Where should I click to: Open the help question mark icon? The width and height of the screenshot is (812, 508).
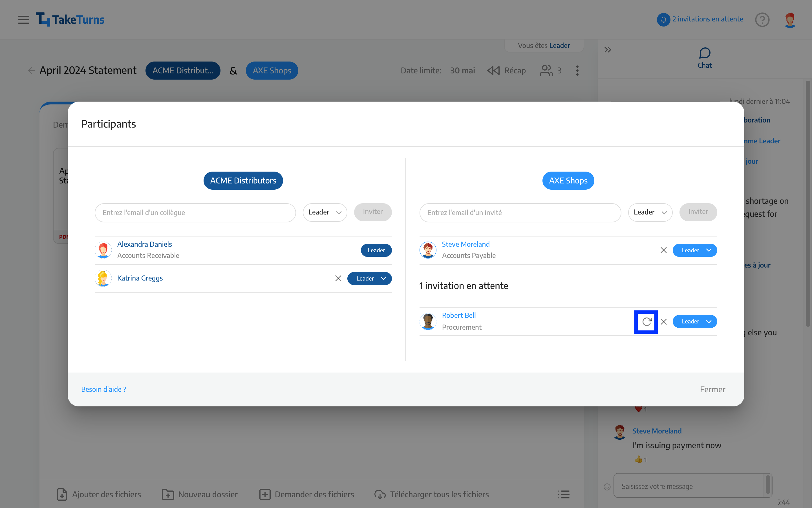pos(762,19)
